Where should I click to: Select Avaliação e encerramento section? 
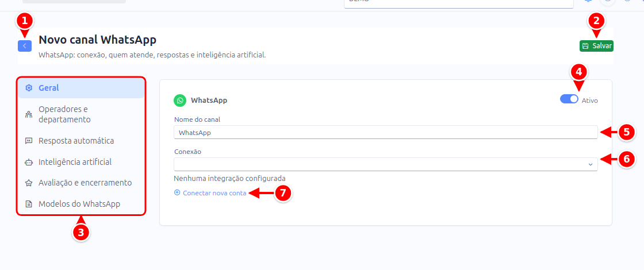click(81, 183)
